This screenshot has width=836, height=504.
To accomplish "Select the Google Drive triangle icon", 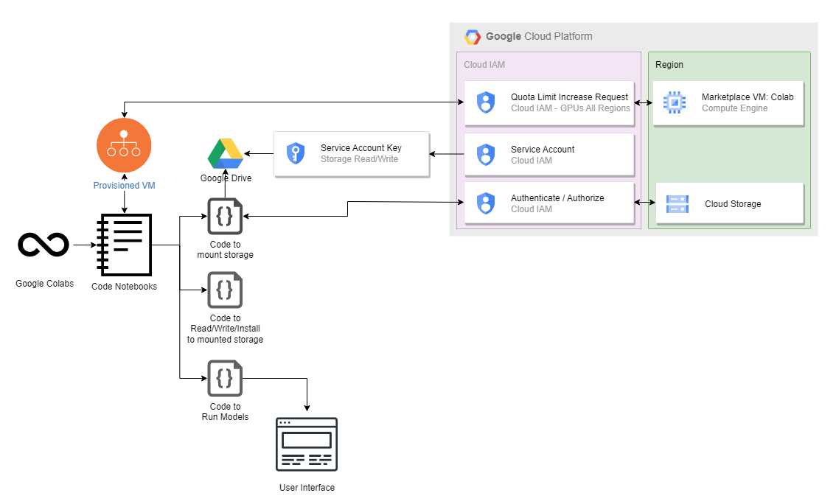I will (x=226, y=153).
